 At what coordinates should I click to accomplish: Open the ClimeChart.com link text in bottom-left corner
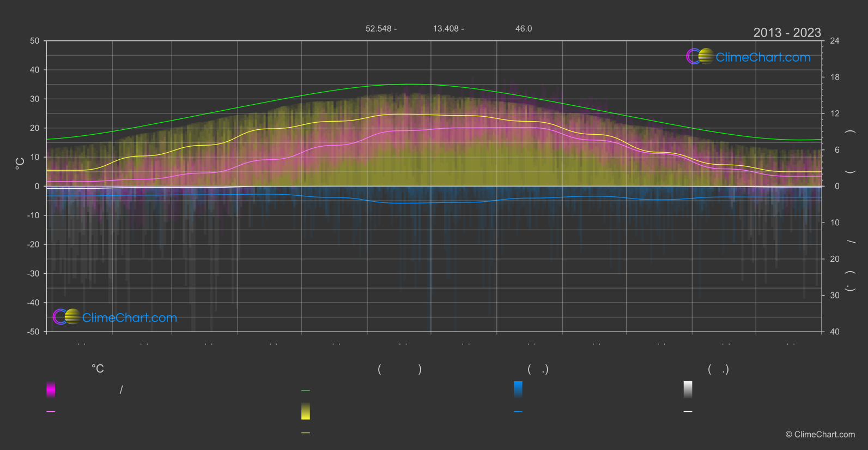click(x=130, y=317)
